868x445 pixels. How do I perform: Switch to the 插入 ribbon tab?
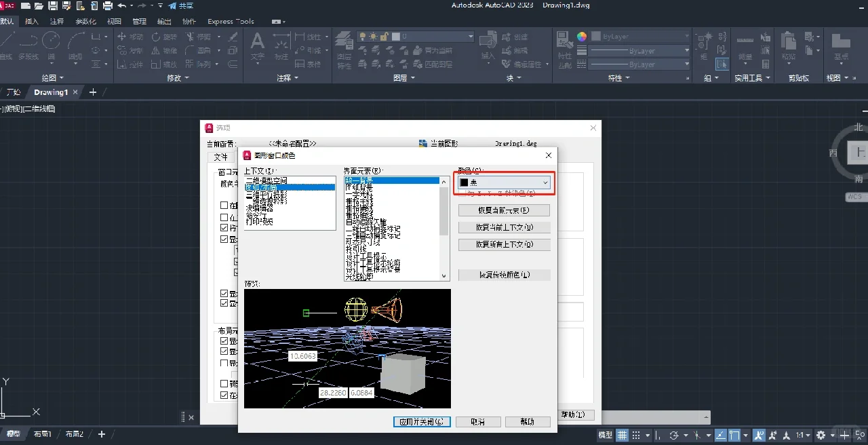(x=31, y=21)
